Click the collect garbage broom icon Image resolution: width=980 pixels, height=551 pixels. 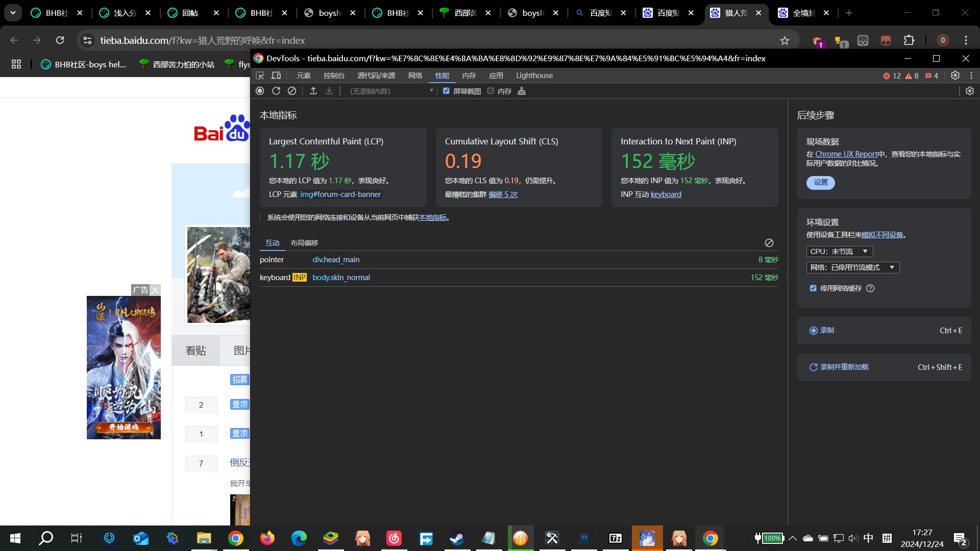coord(522,91)
